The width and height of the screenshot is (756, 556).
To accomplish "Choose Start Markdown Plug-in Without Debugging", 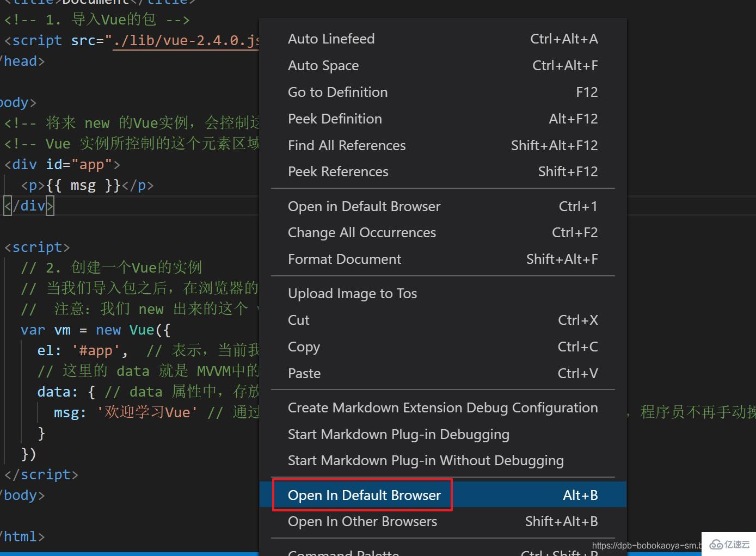I will click(443, 460).
